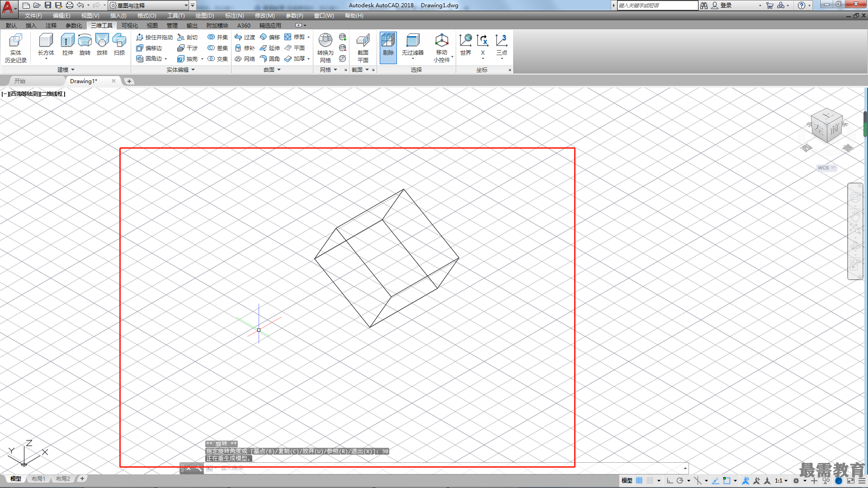Toggle polar tracking in status bar

680,480
